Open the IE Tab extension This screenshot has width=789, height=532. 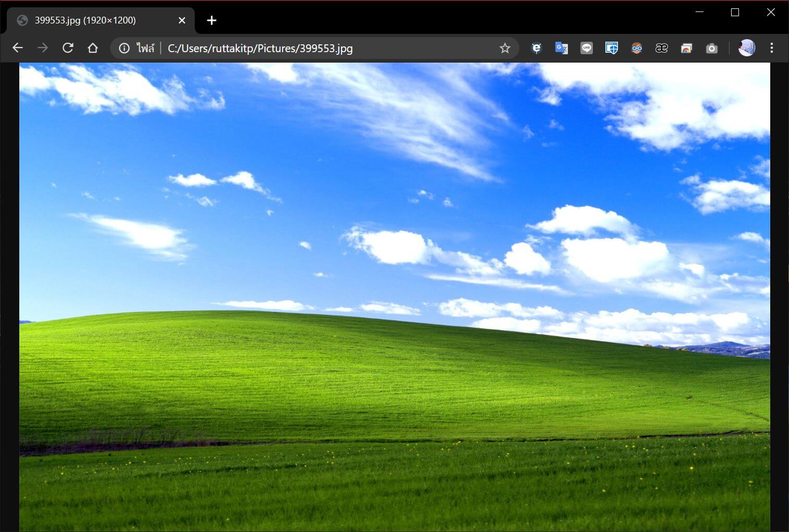point(536,49)
